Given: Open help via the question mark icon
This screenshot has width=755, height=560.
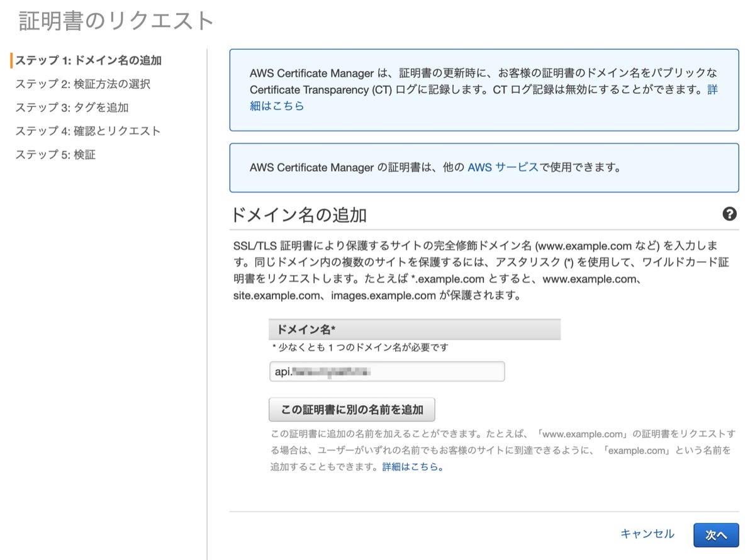Looking at the screenshot, I should (730, 214).
